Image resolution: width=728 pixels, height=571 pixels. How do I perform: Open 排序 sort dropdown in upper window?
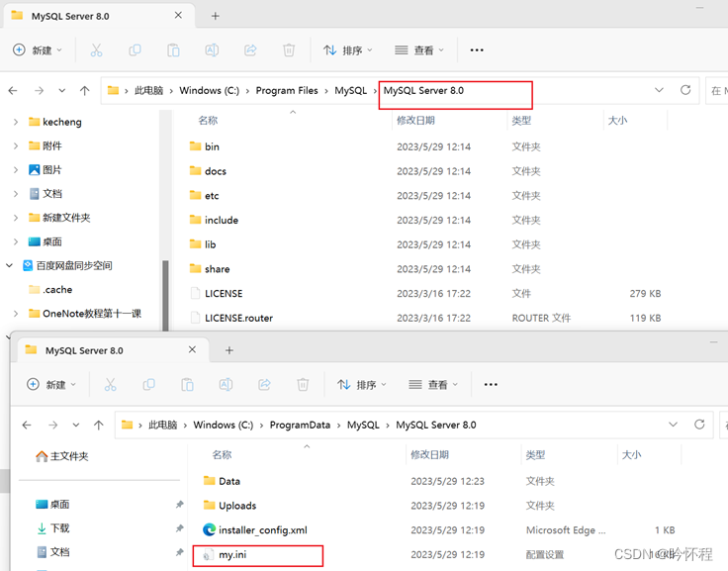point(348,50)
